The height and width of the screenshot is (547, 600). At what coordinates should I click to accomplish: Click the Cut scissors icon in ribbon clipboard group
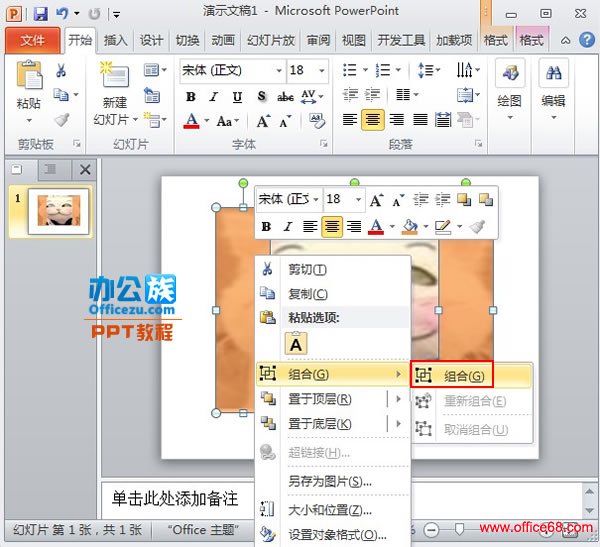click(x=61, y=70)
